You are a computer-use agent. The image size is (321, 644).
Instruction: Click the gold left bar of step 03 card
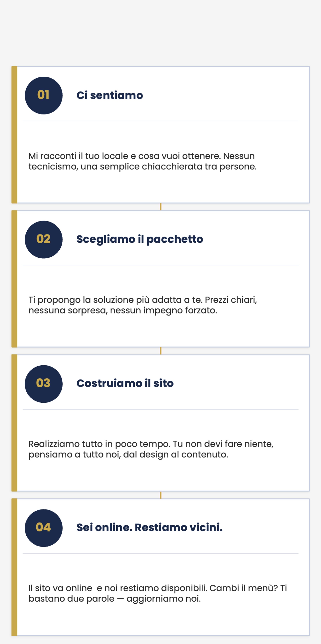(x=14, y=423)
